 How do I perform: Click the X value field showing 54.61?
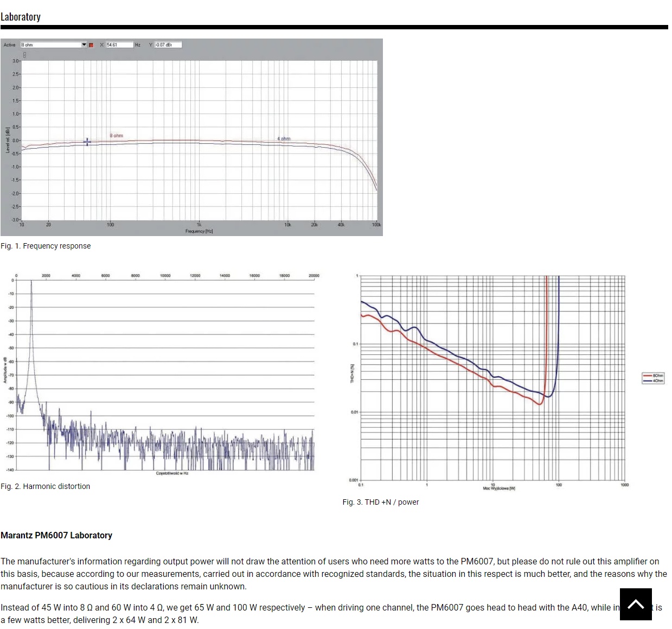pyautogui.click(x=119, y=45)
